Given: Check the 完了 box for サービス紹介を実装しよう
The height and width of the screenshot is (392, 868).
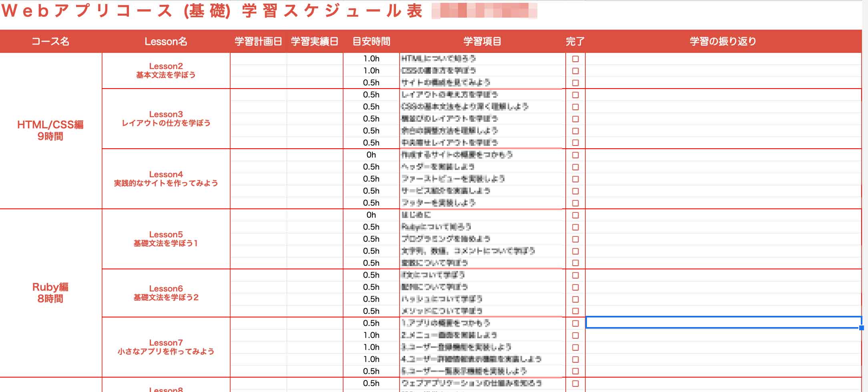Looking at the screenshot, I should 575,191.
